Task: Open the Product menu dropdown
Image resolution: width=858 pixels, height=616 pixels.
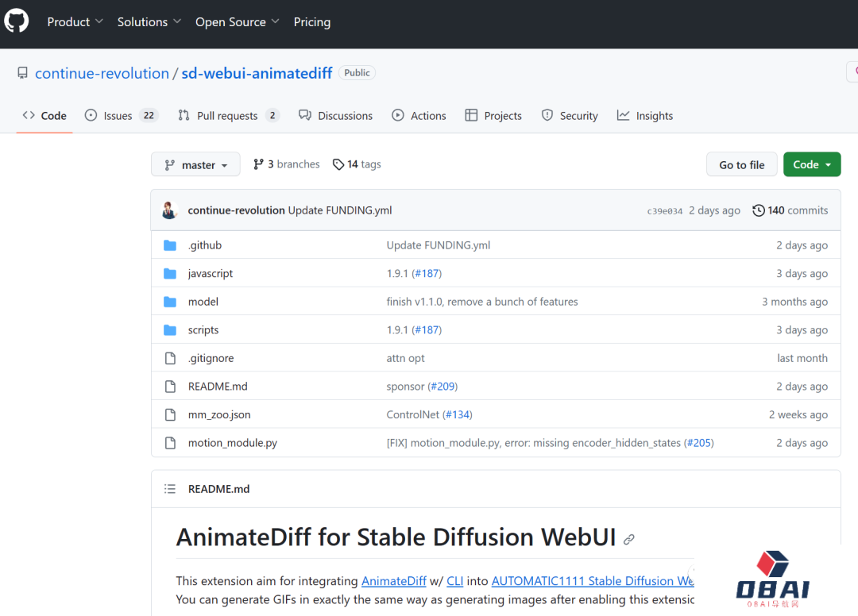Action: pyautogui.click(x=75, y=22)
